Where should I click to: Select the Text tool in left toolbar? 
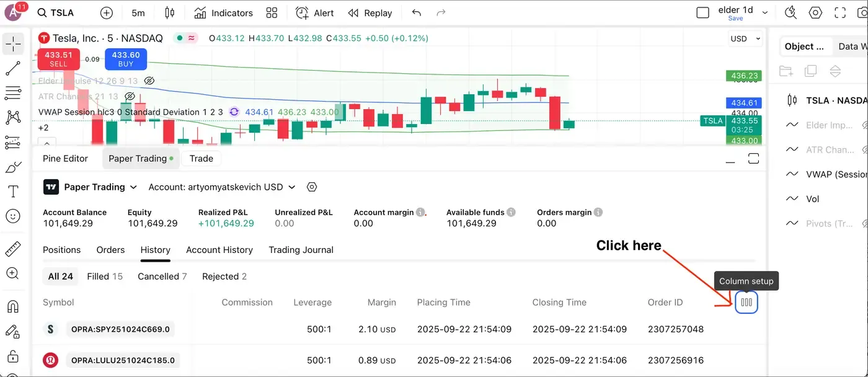pyautogui.click(x=12, y=192)
